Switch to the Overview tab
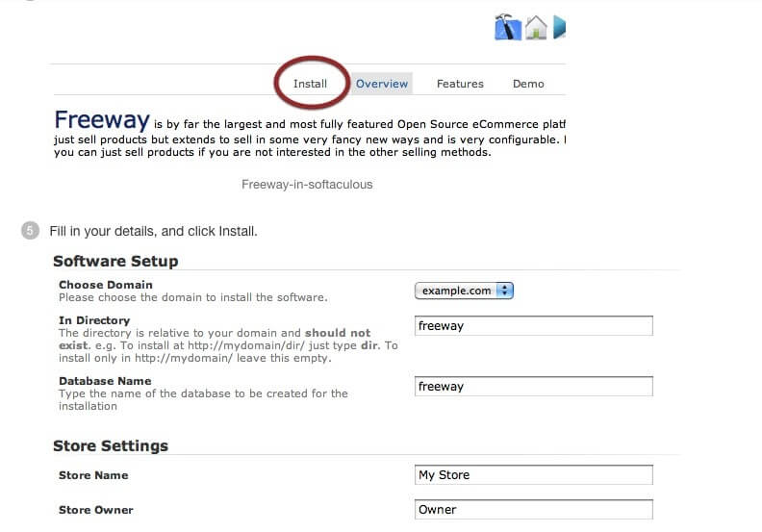Image resolution: width=762 pixels, height=532 pixels. (382, 84)
